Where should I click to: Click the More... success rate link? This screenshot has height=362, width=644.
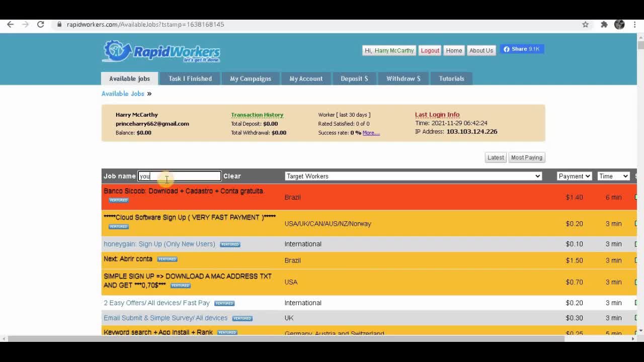tap(371, 133)
